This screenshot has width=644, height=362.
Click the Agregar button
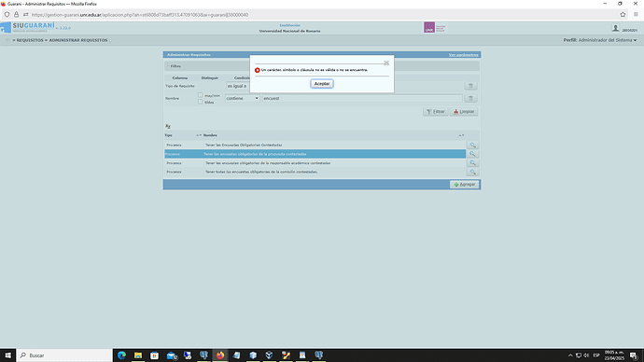(x=464, y=185)
